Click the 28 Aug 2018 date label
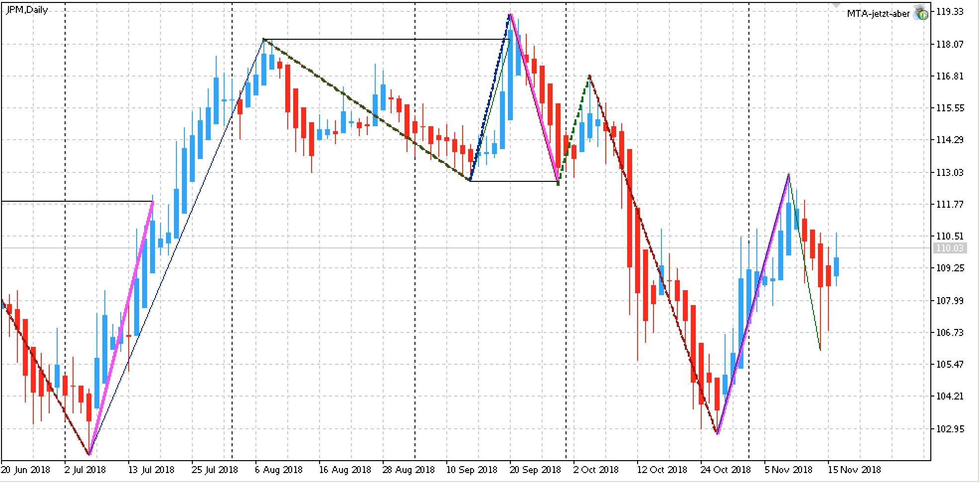 pyautogui.click(x=408, y=470)
